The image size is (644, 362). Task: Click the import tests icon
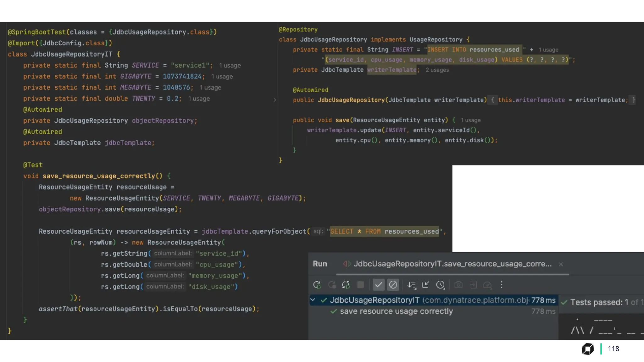[473, 285]
